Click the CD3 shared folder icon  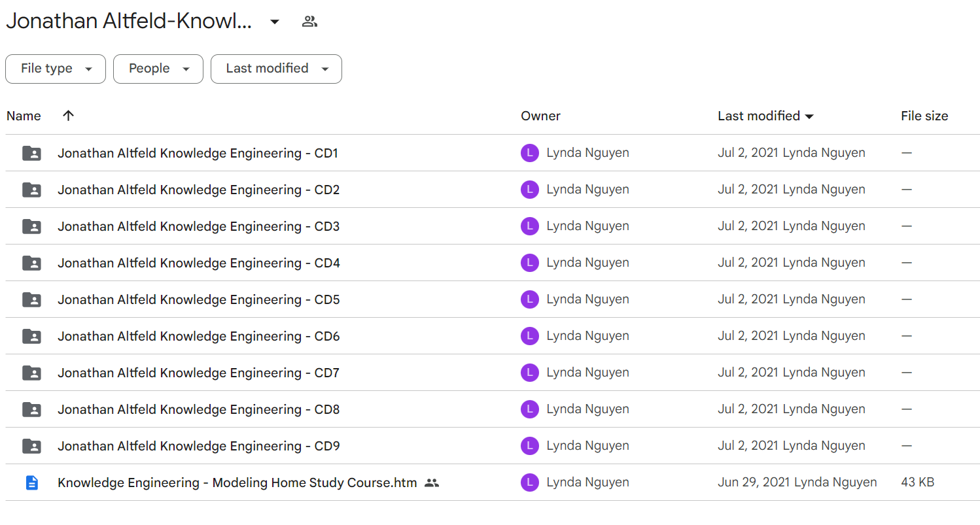coord(31,227)
